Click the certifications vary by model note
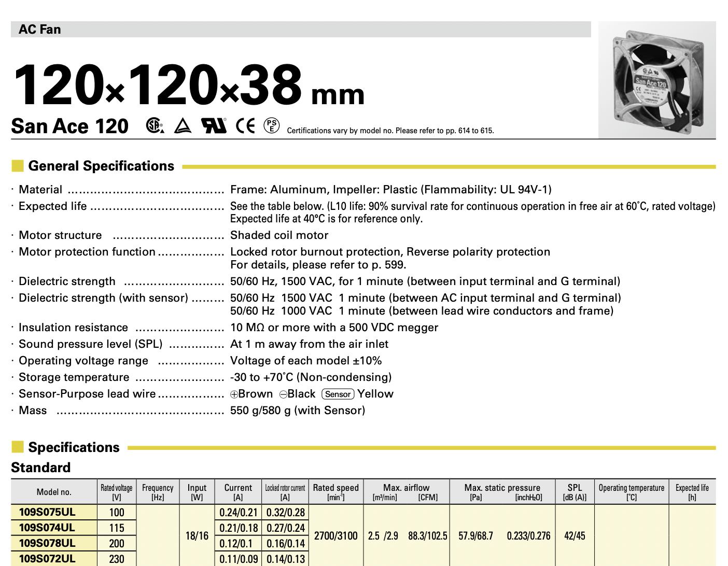728x566 pixels. tap(390, 131)
